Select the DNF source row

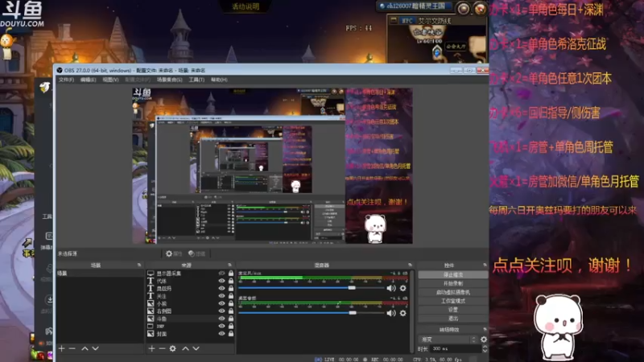pos(191,327)
